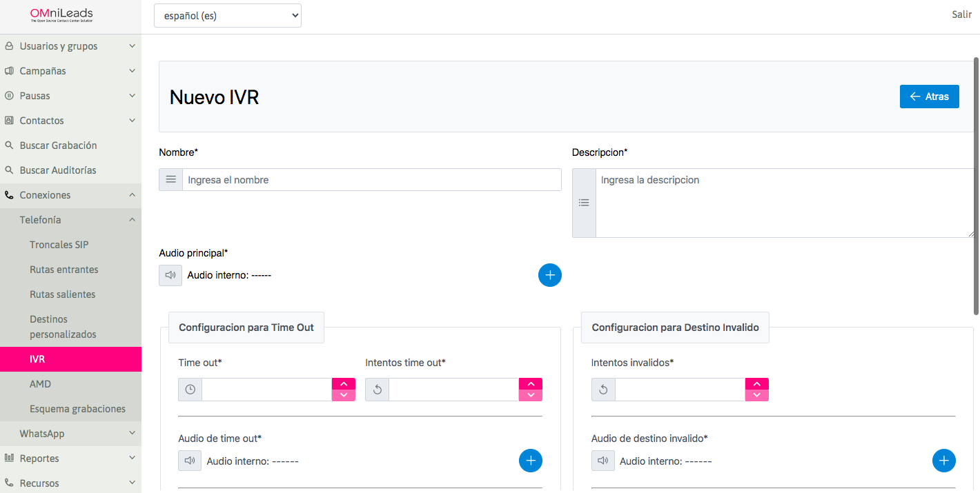Viewport: 980px width, 493px height.
Task: Click the OMniLeads logo
Action: (x=61, y=15)
